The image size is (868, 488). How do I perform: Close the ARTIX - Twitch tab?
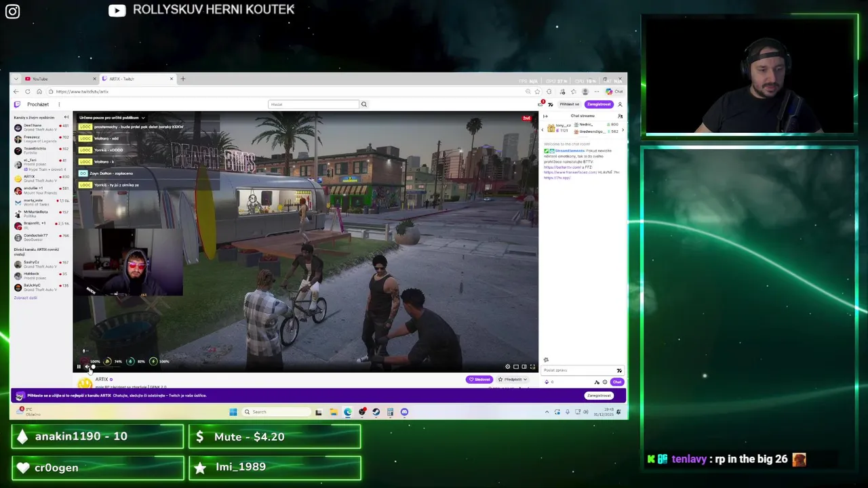pos(171,79)
